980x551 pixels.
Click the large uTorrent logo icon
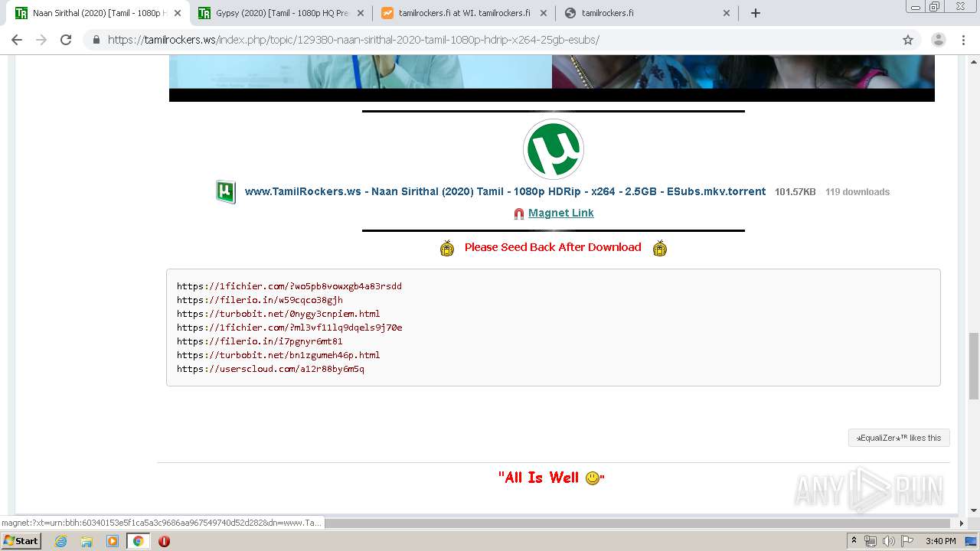coord(554,149)
